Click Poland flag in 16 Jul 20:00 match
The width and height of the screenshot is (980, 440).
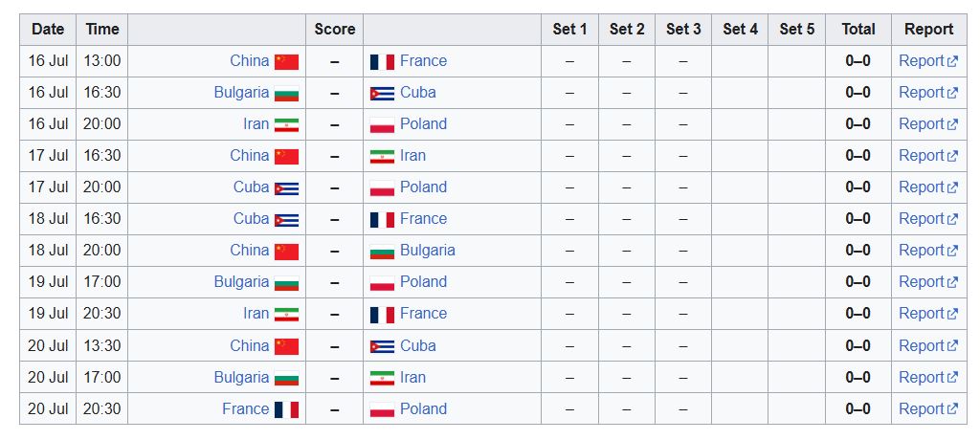pos(382,125)
